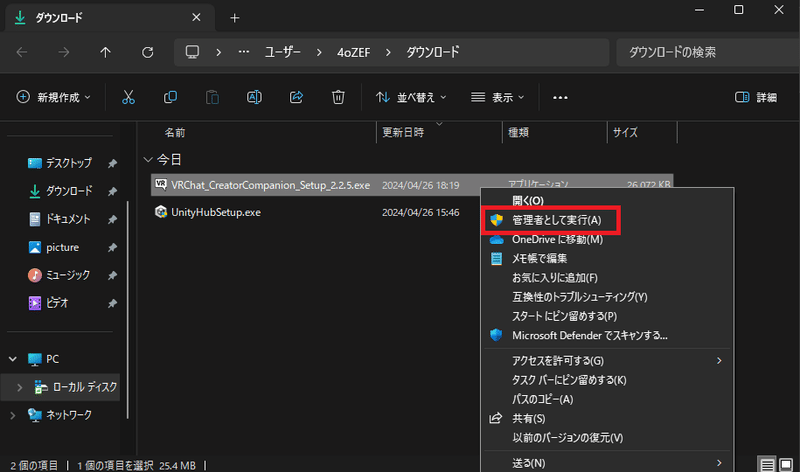Toggle the 詳細 details pane button
The height and width of the screenshot is (472, 800).
coord(756,97)
